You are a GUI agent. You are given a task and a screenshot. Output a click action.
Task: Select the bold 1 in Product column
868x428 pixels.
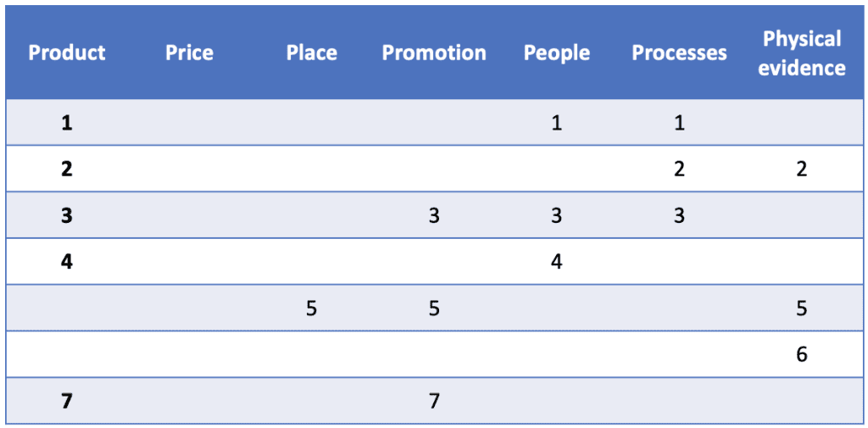67,123
